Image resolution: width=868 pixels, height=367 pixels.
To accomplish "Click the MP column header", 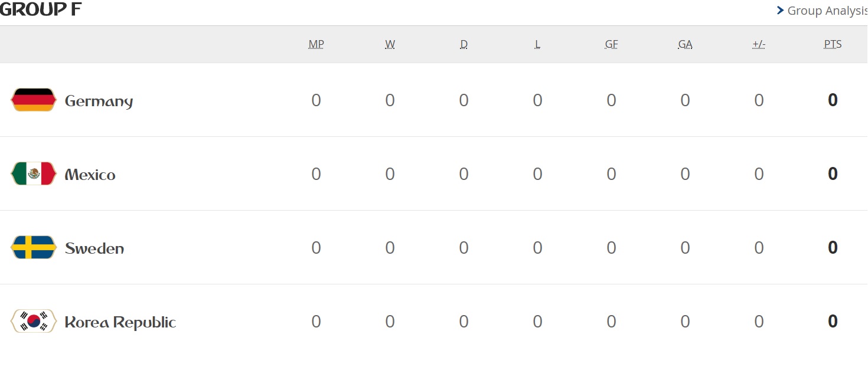I will [316, 44].
